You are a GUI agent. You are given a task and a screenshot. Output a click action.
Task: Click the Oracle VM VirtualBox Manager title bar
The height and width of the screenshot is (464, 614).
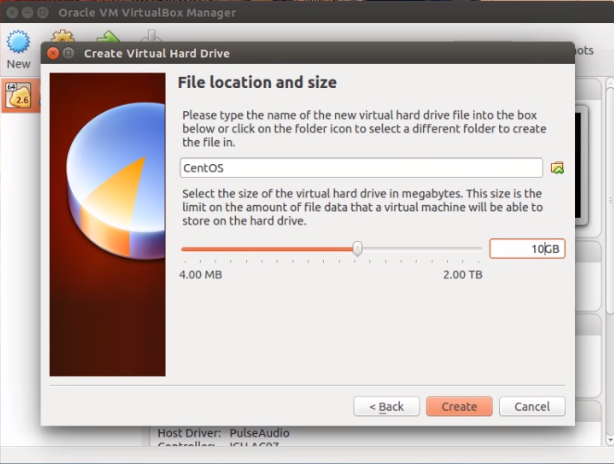[307, 12]
